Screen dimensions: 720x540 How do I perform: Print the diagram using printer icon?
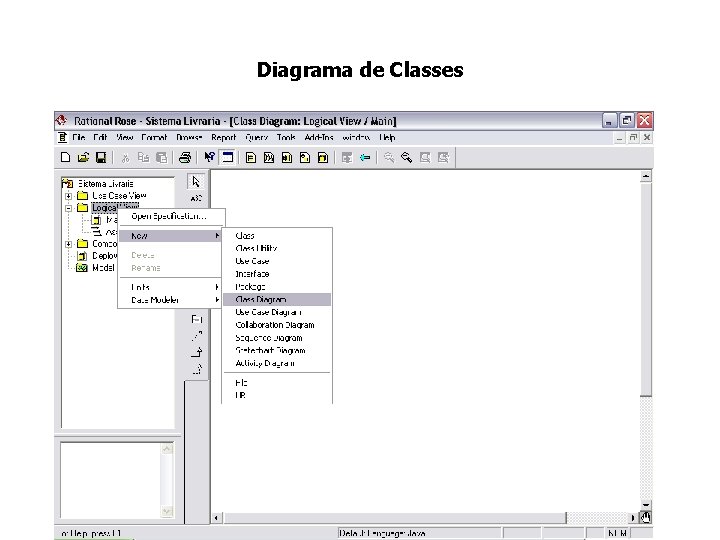(185, 158)
